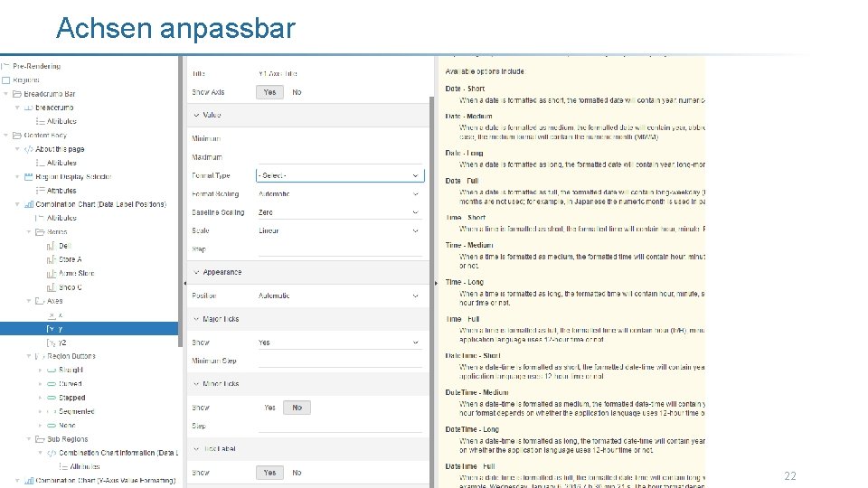Collapse the Major Ticks property group

(x=196, y=319)
